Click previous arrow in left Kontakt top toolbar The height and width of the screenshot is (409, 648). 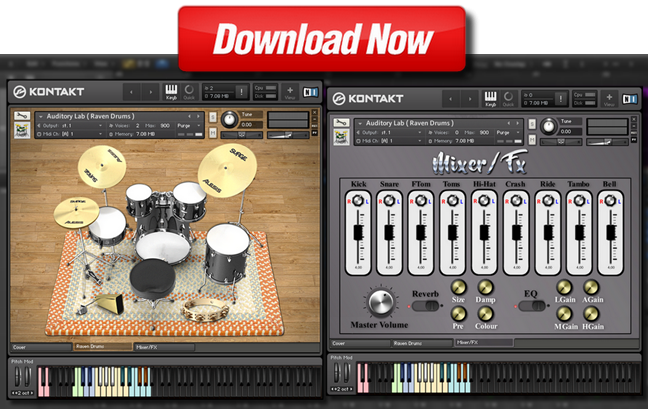[x=131, y=92]
